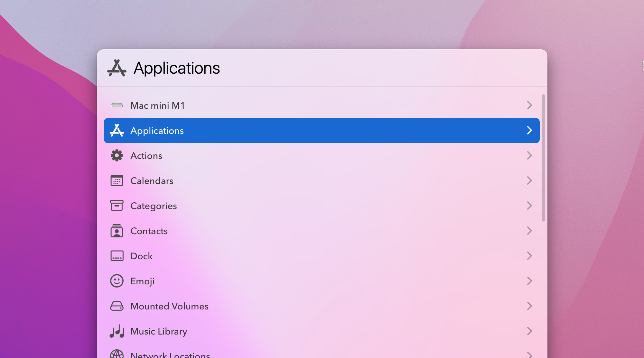
Task: Click the Emoji smiley face icon
Action: 117,281
